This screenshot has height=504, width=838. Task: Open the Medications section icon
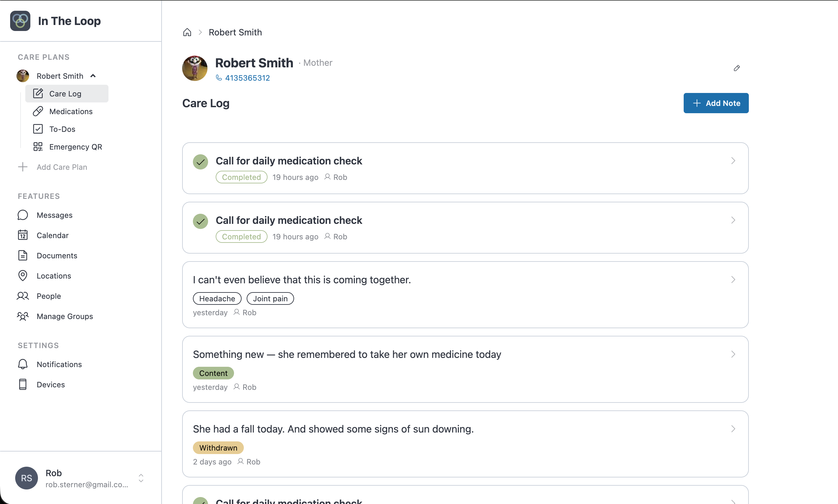[x=38, y=111]
